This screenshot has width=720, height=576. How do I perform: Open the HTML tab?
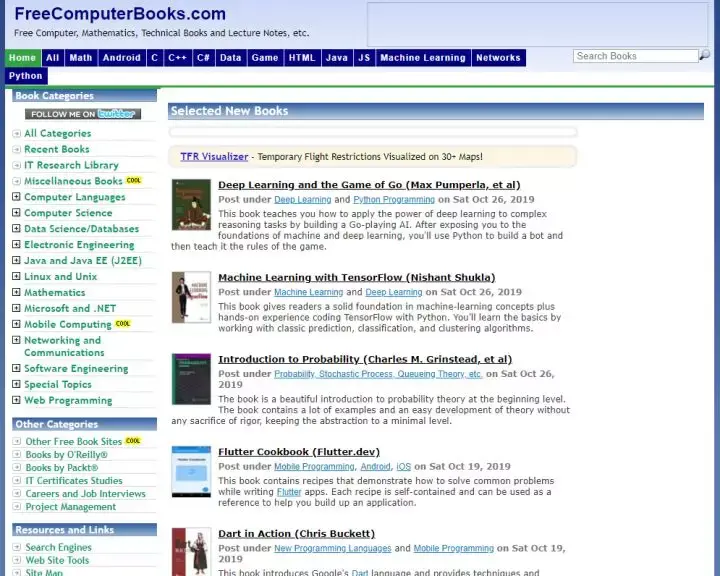302,57
